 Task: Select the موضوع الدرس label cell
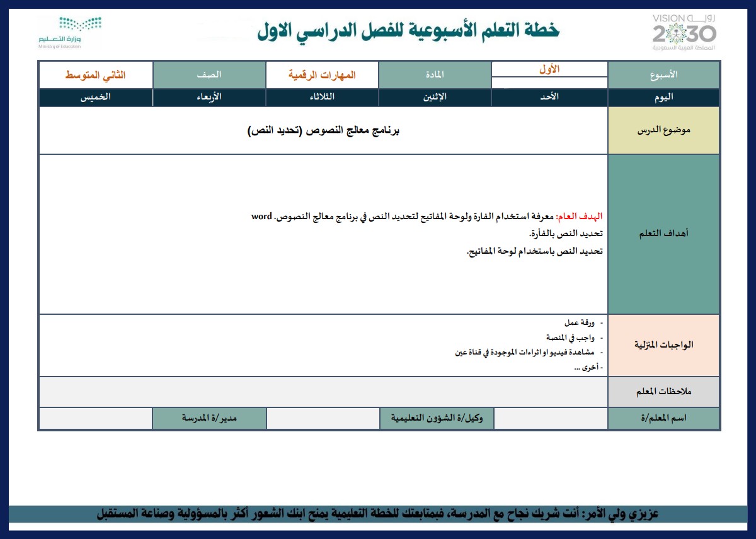pos(664,130)
